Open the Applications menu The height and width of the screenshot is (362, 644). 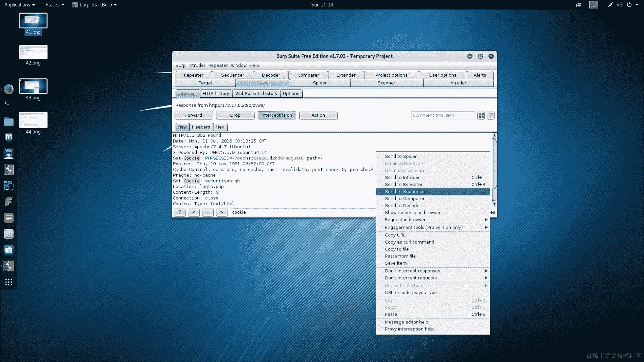point(19,5)
